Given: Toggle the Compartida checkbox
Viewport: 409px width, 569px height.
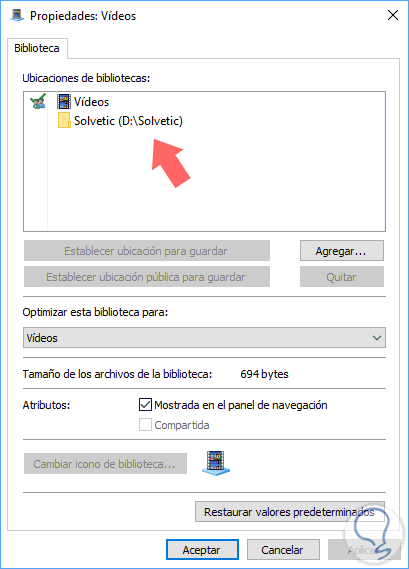Looking at the screenshot, I should click(145, 425).
